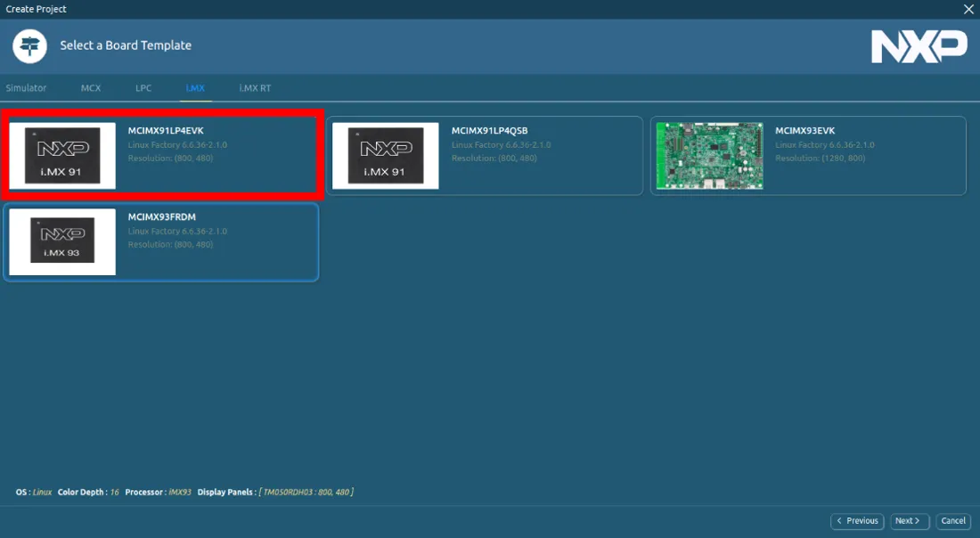Screen dimensions: 980x538
Task: Switch to the Simulator tab
Action: (x=26, y=88)
